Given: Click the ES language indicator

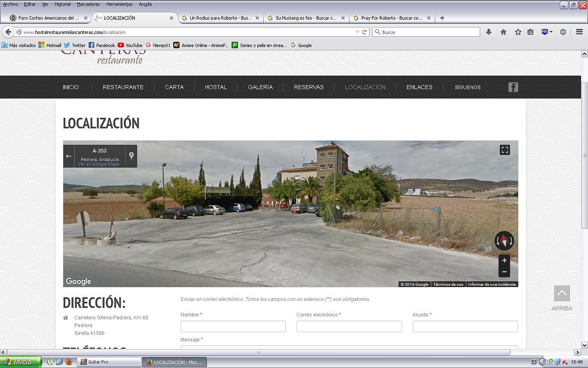Looking at the screenshot, I should (x=534, y=362).
